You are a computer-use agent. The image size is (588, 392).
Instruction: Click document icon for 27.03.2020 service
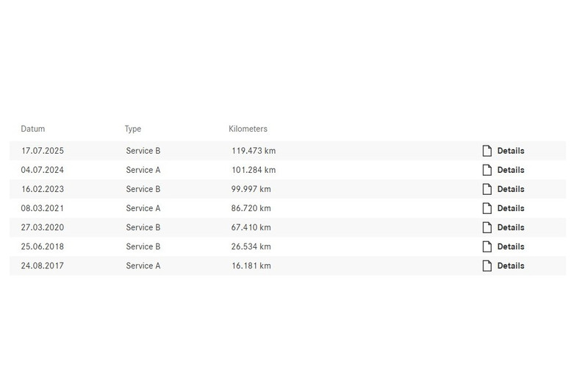click(x=487, y=227)
